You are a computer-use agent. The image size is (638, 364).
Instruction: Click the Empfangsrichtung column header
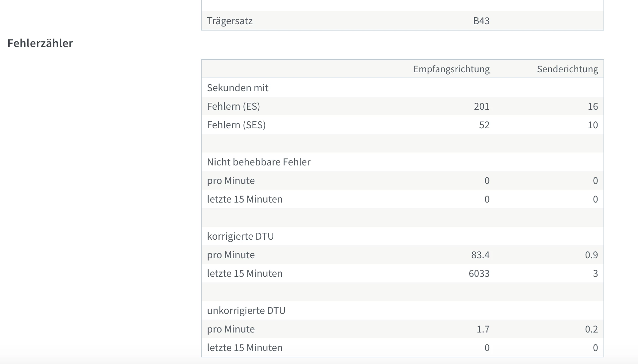pos(451,69)
